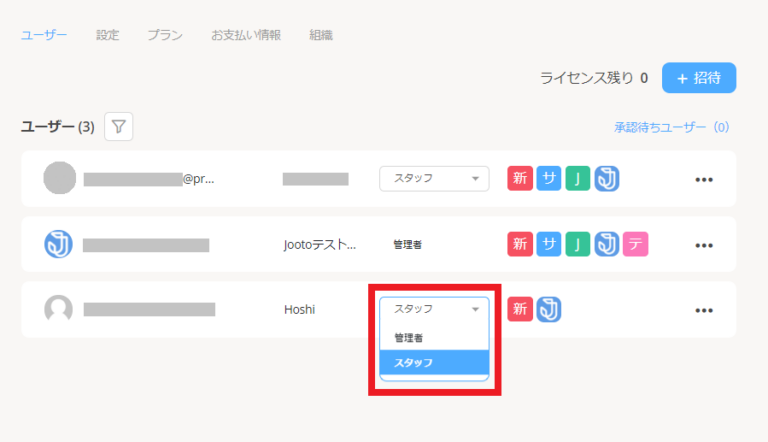Click the Jooto logo badge in Hoshi's row
Image resolution: width=768 pixels, height=442 pixels.
(x=548, y=309)
